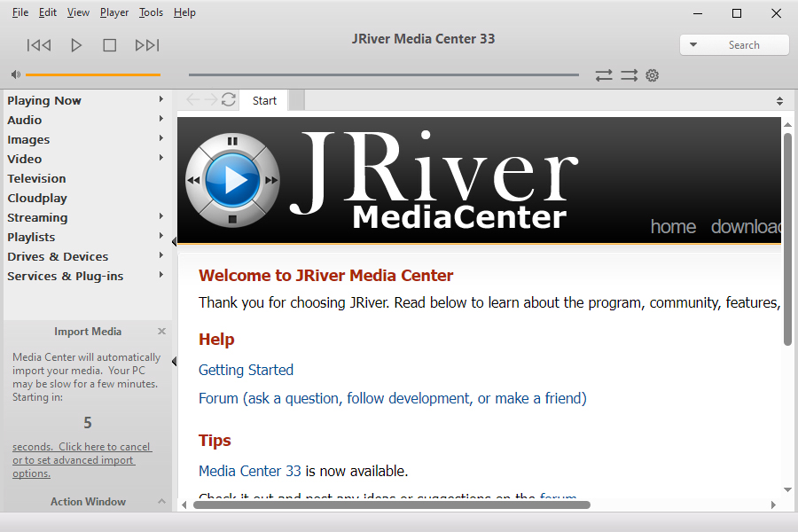Start playback with the Play button
798x532 pixels.
(76, 45)
